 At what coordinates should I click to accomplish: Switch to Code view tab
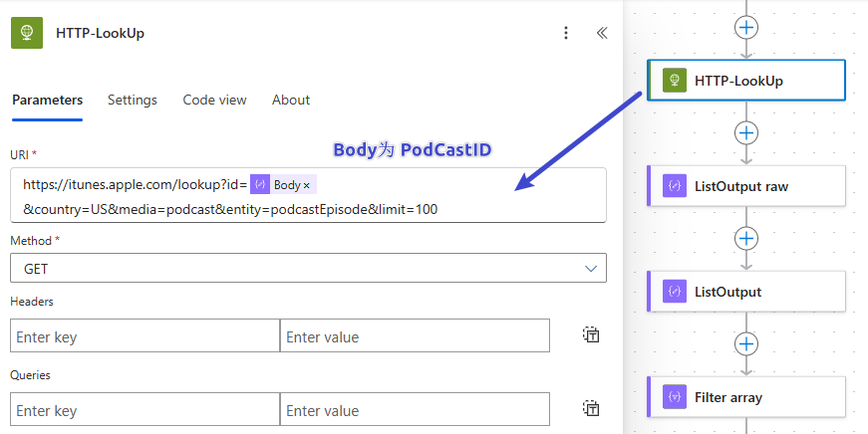pyautogui.click(x=214, y=100)
